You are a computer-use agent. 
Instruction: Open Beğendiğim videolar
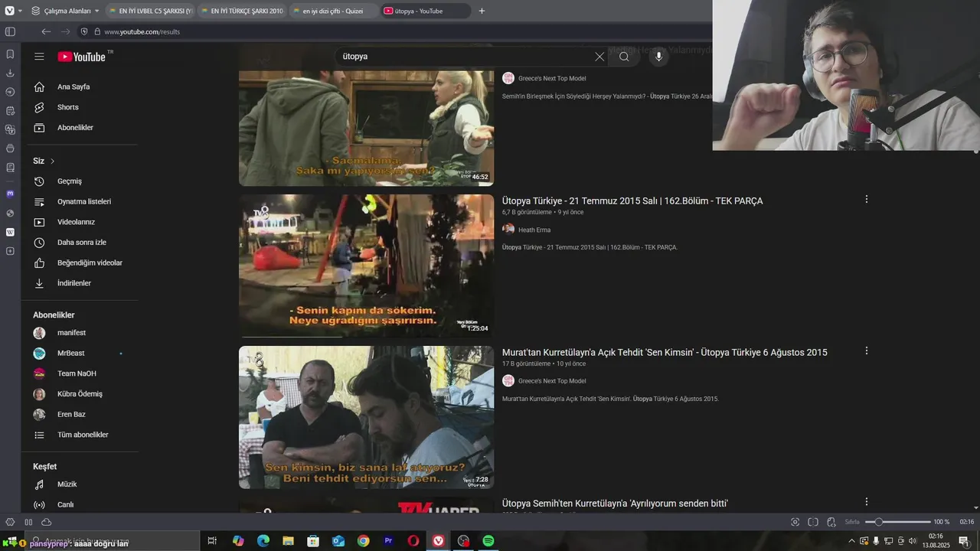pos(83,262)
